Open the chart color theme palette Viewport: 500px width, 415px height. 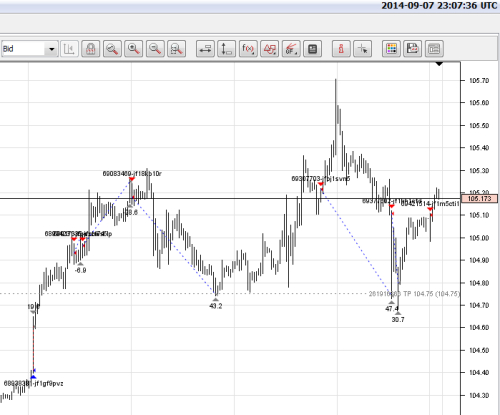[391, 49]
